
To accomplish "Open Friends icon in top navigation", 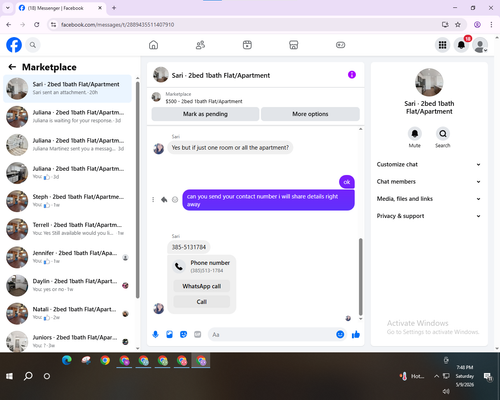I will tap(200, 45).
